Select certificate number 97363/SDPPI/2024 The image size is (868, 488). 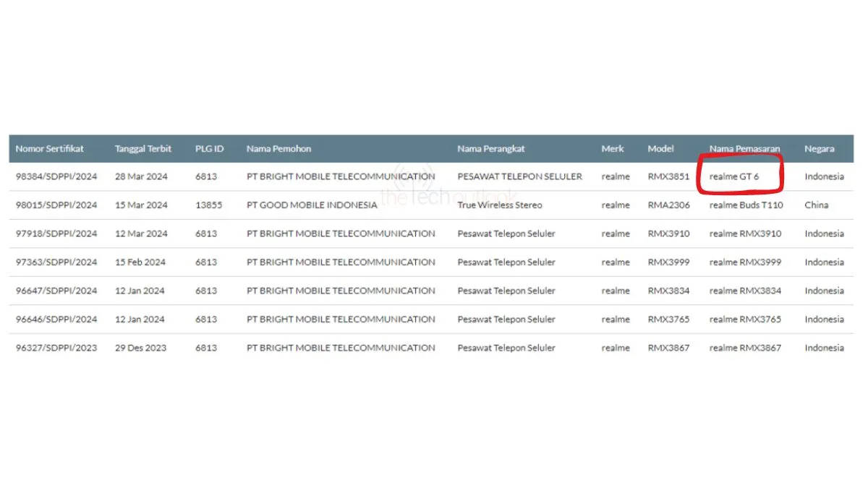(56, 262)
